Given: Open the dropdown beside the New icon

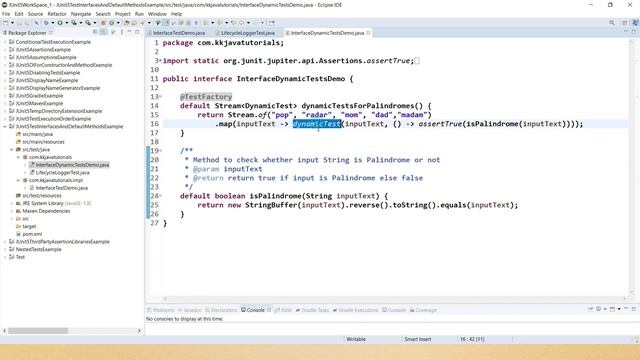Looking at the screenshot, I should (x=12, y=23).
